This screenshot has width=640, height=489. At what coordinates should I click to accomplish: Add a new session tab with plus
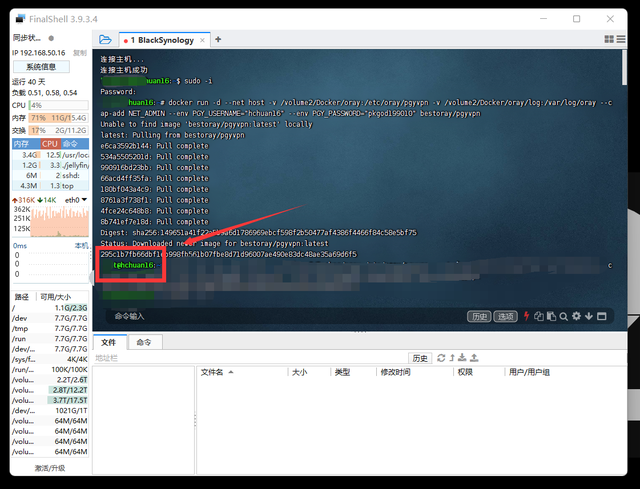pos(218,39)
